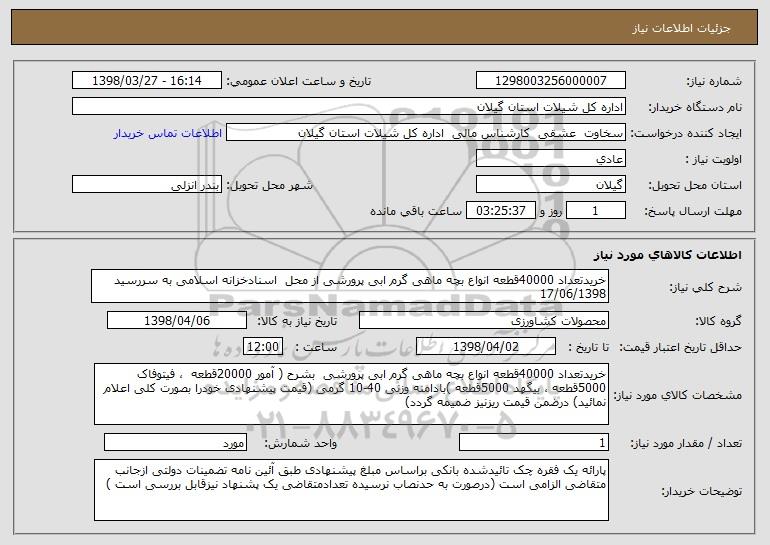Click the request creator field 'سخاوت عشقی'
The image size is (770, 545).
(x=426, y=133)
